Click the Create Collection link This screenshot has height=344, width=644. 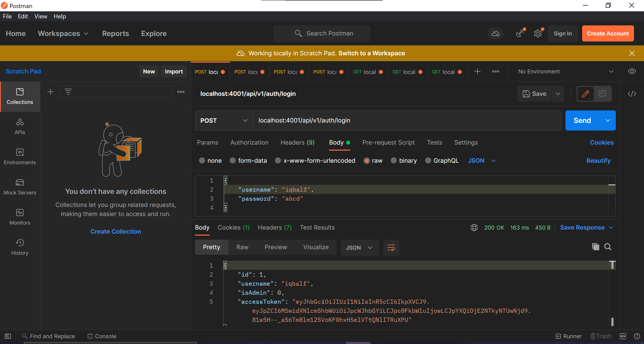click(x=115, y=231)
